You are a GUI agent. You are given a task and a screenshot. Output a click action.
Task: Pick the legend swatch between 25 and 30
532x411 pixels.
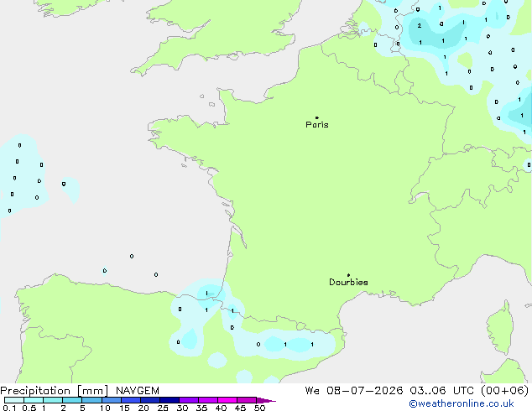tap(170, 400)
